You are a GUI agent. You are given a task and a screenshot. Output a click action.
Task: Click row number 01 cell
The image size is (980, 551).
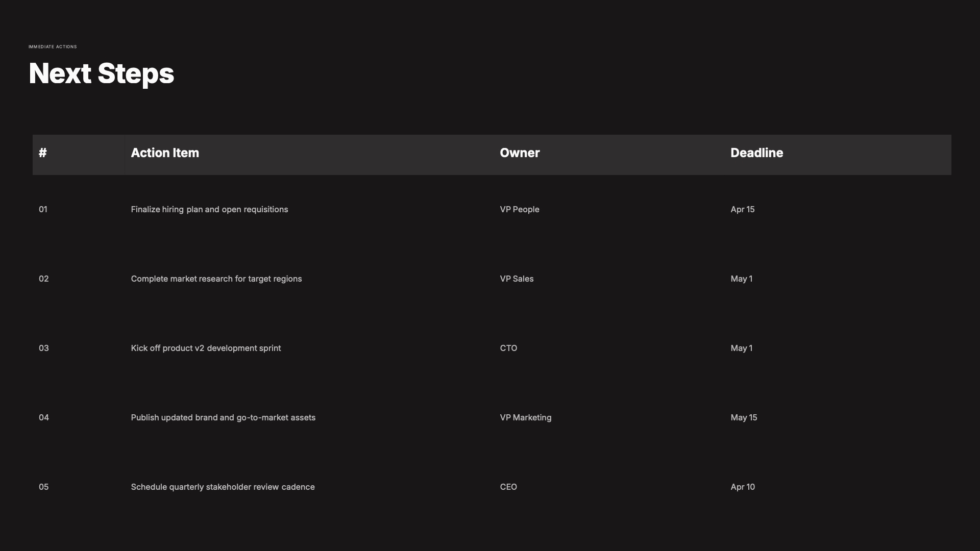tap(43, 210)
